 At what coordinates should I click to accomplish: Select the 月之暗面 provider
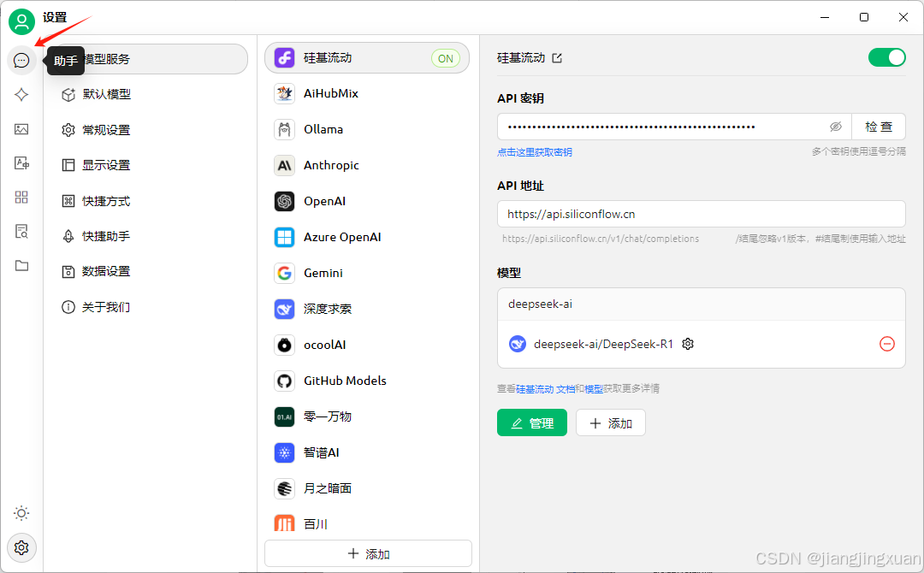367,489
